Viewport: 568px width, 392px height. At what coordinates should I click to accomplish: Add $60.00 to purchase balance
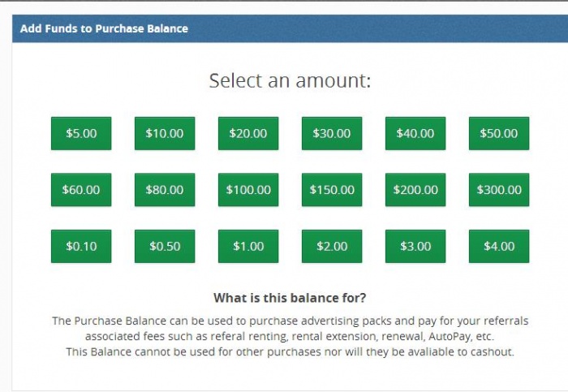[x=81, y=190]
